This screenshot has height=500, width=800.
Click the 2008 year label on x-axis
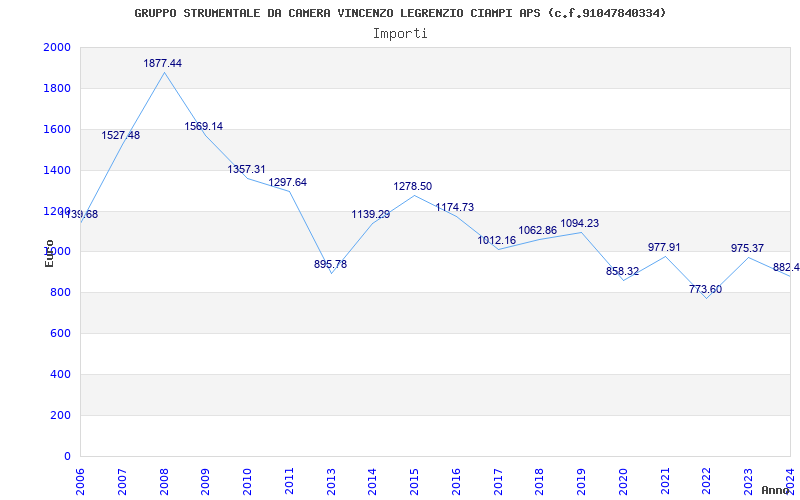[x=164, y=482]
